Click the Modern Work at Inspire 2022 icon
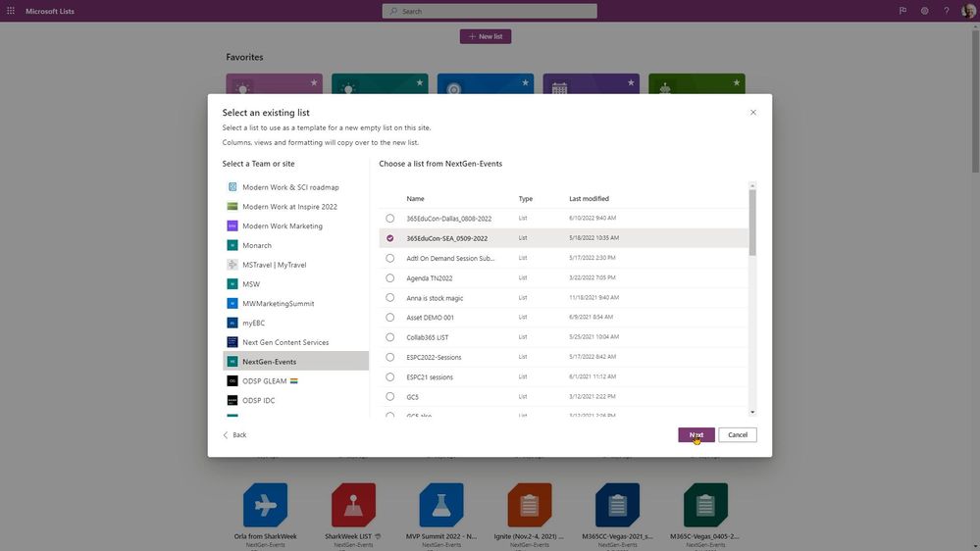The width and height of the screenshot is (980, 551). 232,206
